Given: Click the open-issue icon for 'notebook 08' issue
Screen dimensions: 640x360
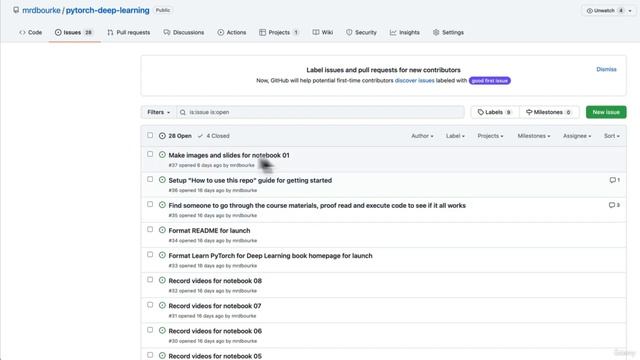Looking at the screenshot, I should pos(162,280).
